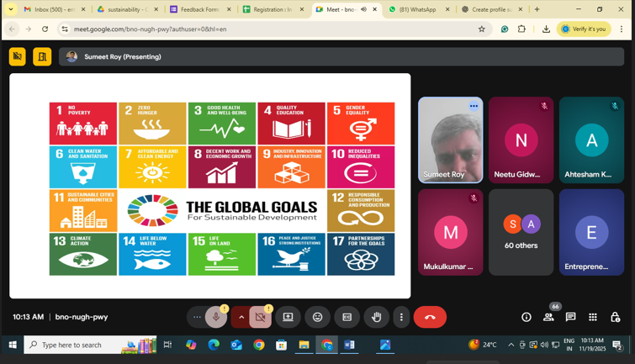Open host controls lock icon
The height and width of the screenshot is (364, 635).
[615, 317]
